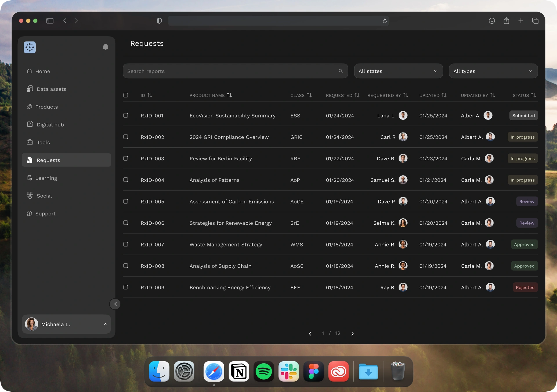
Task: Click the search magnifier icon
Action: coord(341,71)
